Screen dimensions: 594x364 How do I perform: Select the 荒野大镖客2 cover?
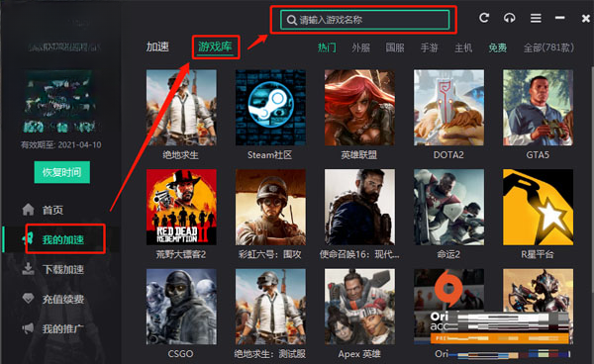coord(181,207)
